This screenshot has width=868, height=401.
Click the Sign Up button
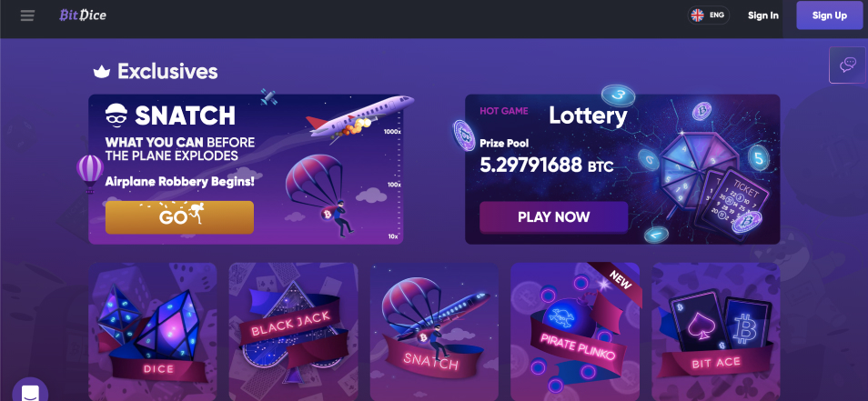(x=829, y=15)
